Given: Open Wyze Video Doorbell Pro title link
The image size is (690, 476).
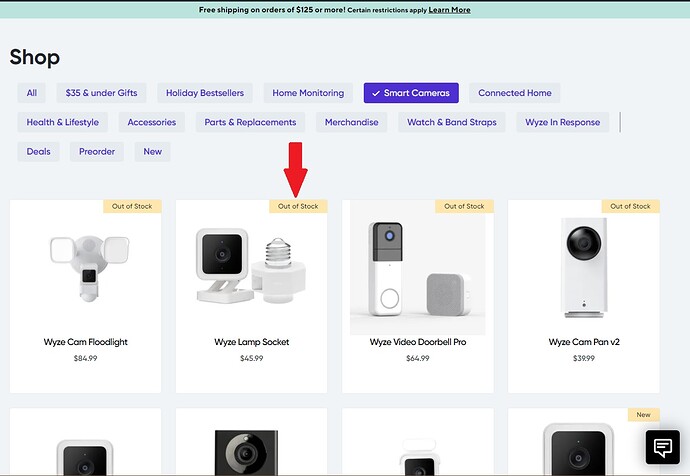Looking at the screenshot, I should [x=418, y=342].
